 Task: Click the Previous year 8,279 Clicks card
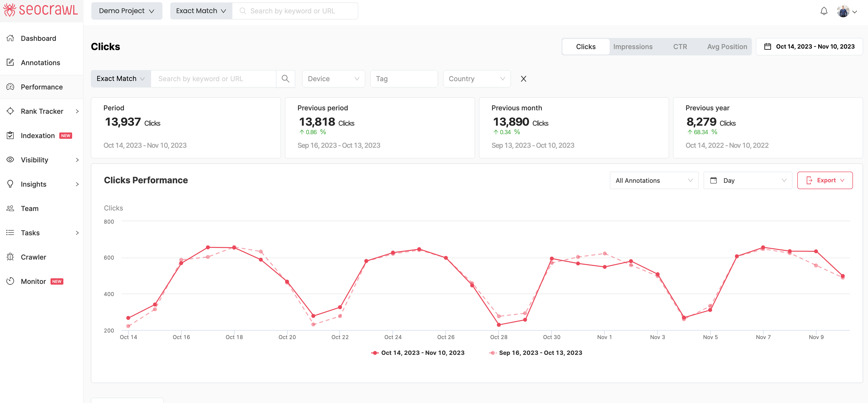(x=768, y=128)
